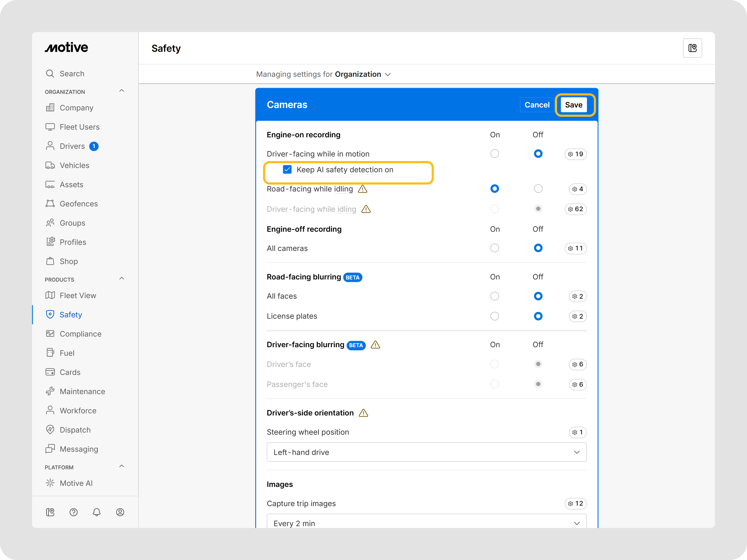Image resolution: width=747 pixels, height=560 pixels.
Task: Open the 62 overrides gear badge
Action: click(x=575, y=209)
